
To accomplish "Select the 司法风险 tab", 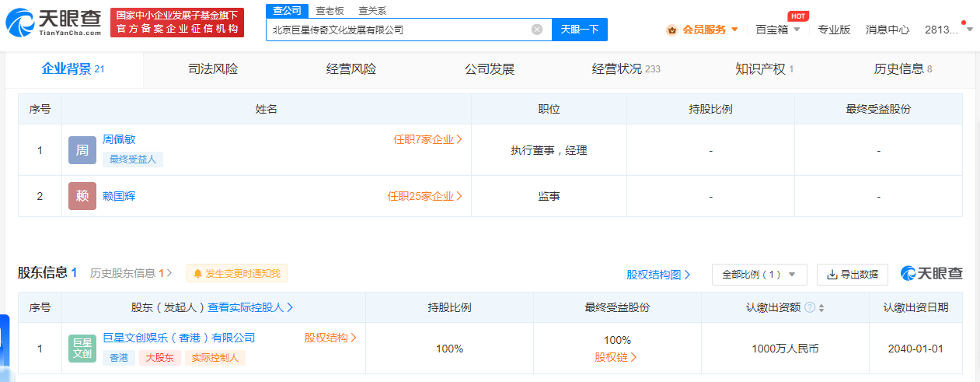I will click(x=213, y=69).
